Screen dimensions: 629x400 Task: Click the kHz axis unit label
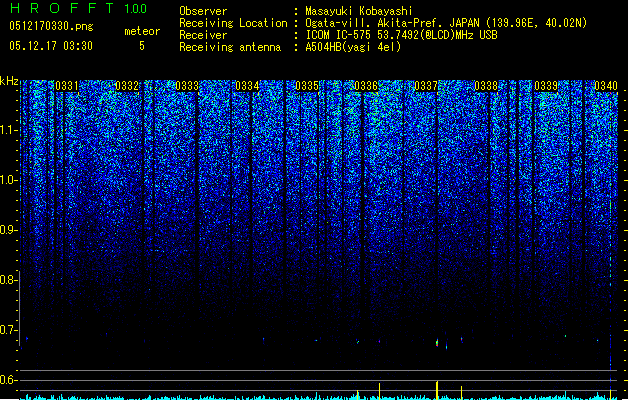pyautogui.click(x=9, y=81)
